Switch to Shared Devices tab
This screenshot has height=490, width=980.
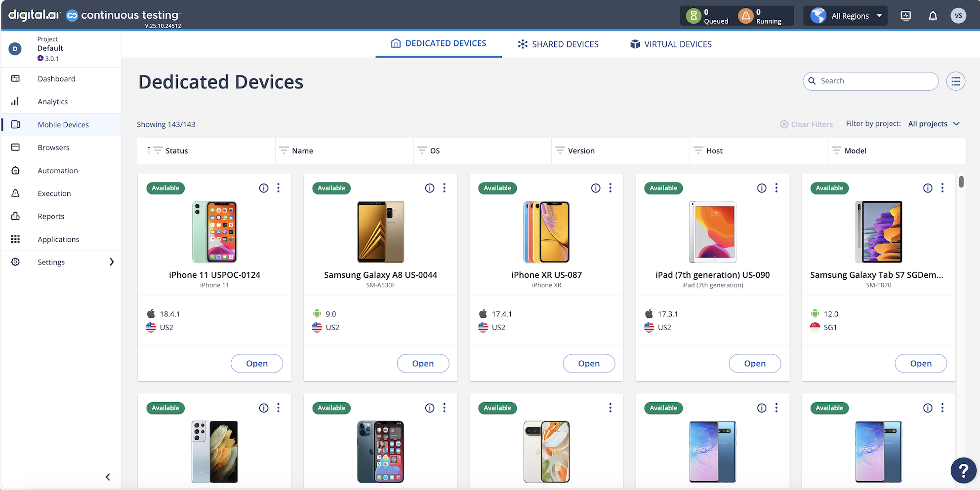click(558, 44)
